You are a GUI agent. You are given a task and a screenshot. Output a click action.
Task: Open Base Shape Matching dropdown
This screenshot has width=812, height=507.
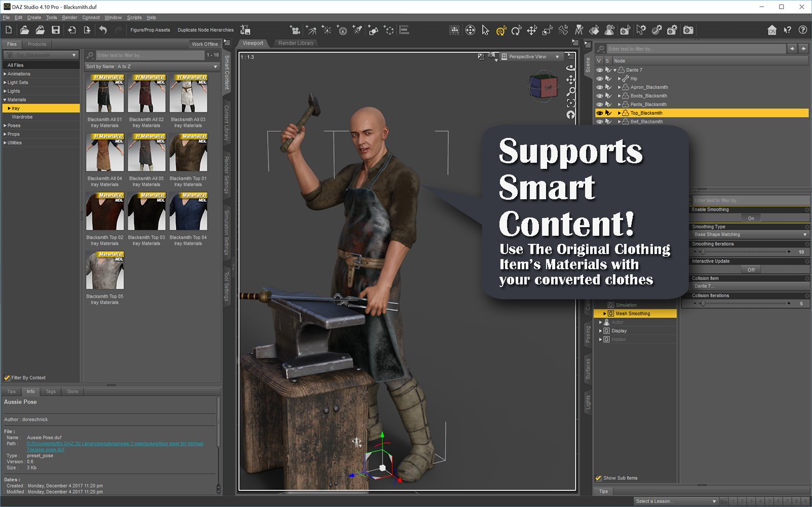click(750, 235)
